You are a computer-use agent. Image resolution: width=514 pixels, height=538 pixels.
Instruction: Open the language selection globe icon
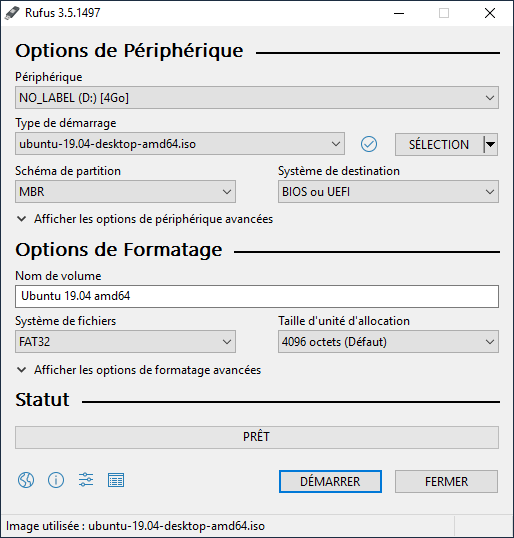point(26,480)
